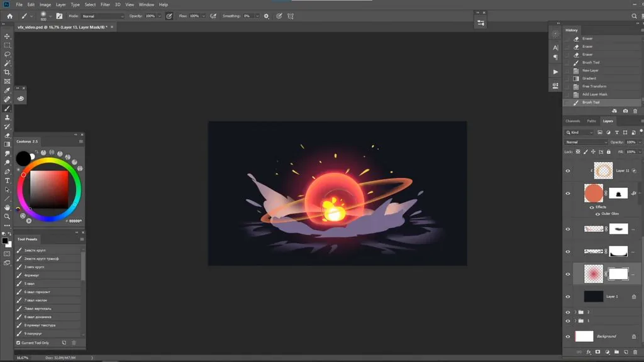Select the Frame tool
This screenshot has width=644, height=362.
[7, 81]
